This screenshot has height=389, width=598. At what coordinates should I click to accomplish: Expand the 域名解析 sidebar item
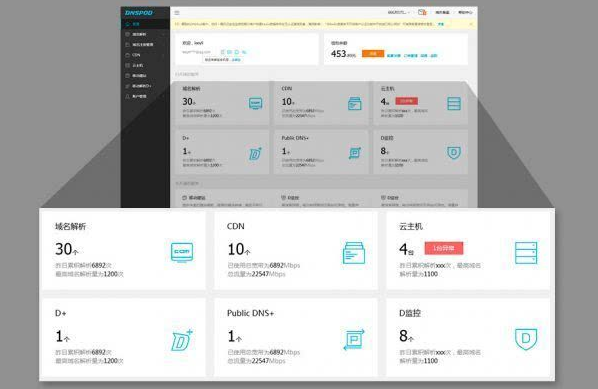click(x=145, y=34)
